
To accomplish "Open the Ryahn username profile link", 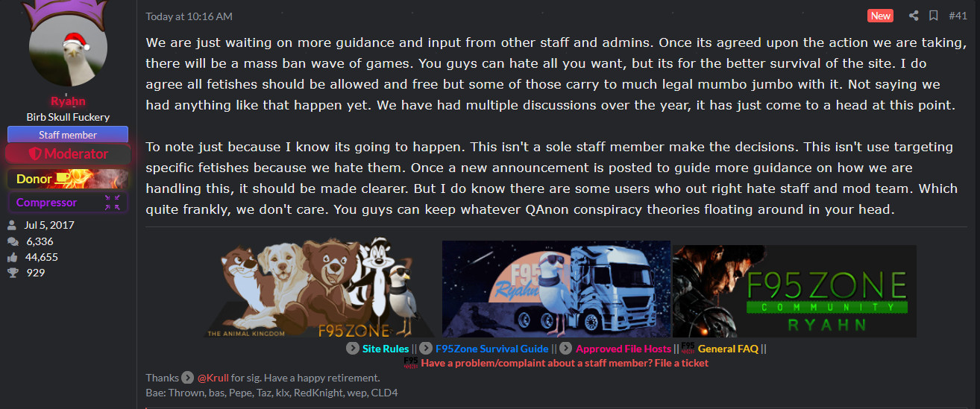I will (68, 101).
